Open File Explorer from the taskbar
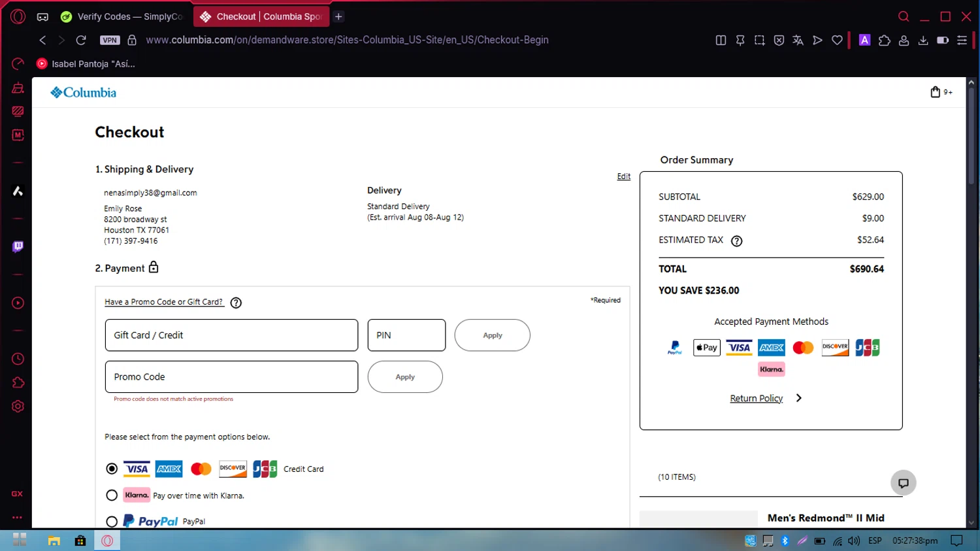Screen dimensions: 980x551 click(54, 541)
